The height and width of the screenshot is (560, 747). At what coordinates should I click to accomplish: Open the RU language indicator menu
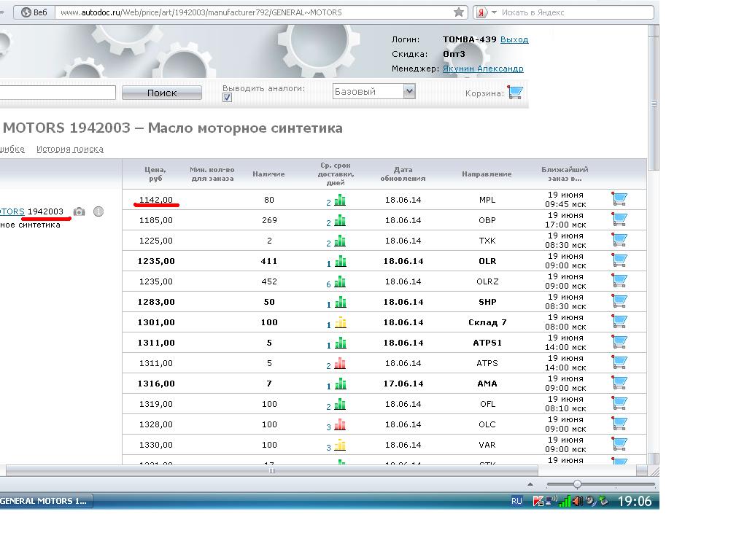(516, 501)
